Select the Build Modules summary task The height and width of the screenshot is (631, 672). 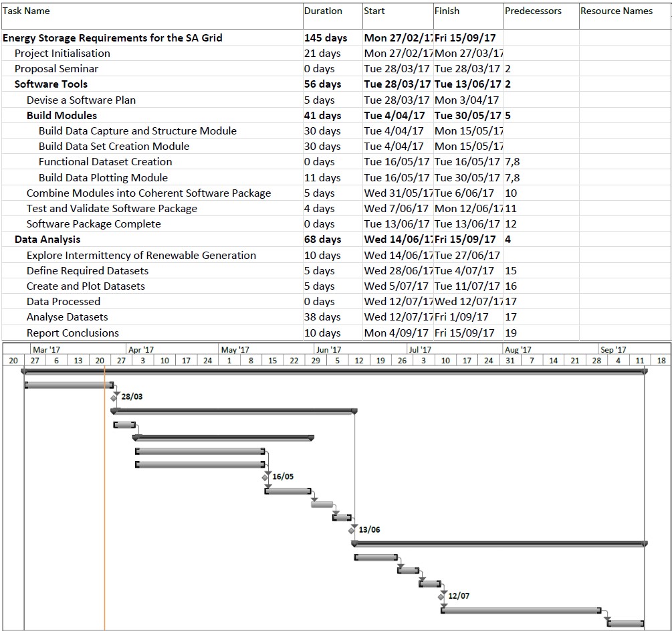point(62,115)
